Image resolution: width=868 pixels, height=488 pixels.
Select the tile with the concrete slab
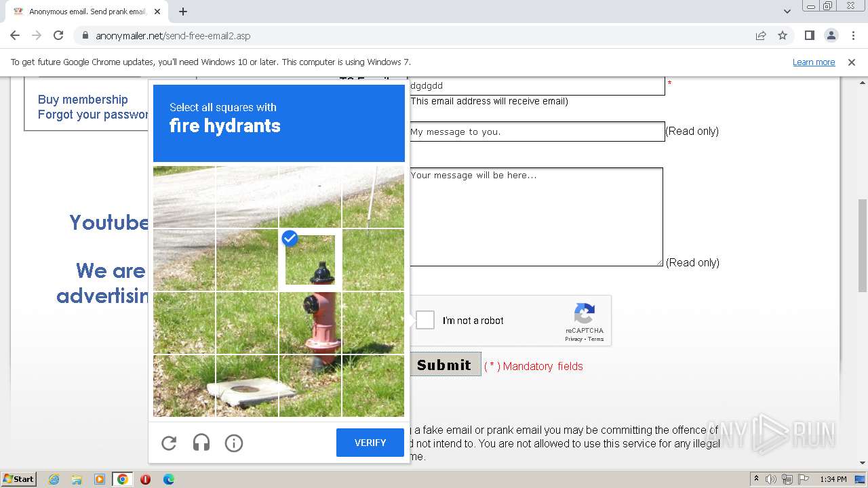[x=247, y=386]
